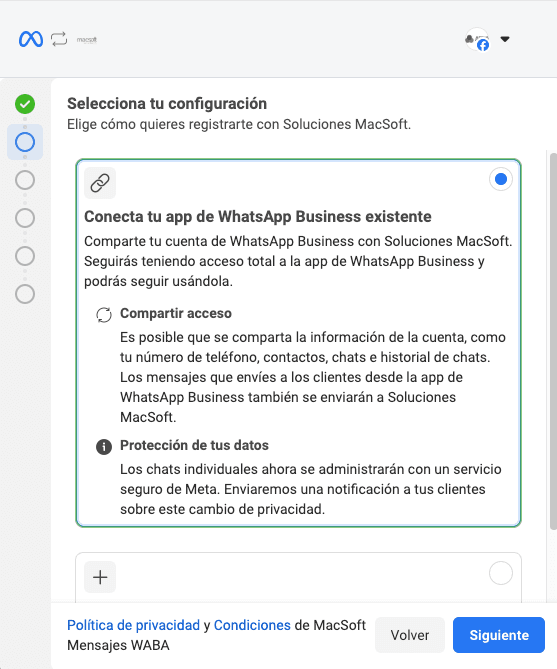
Task: Click the Volver button
Action: click(x=410, y=635)
